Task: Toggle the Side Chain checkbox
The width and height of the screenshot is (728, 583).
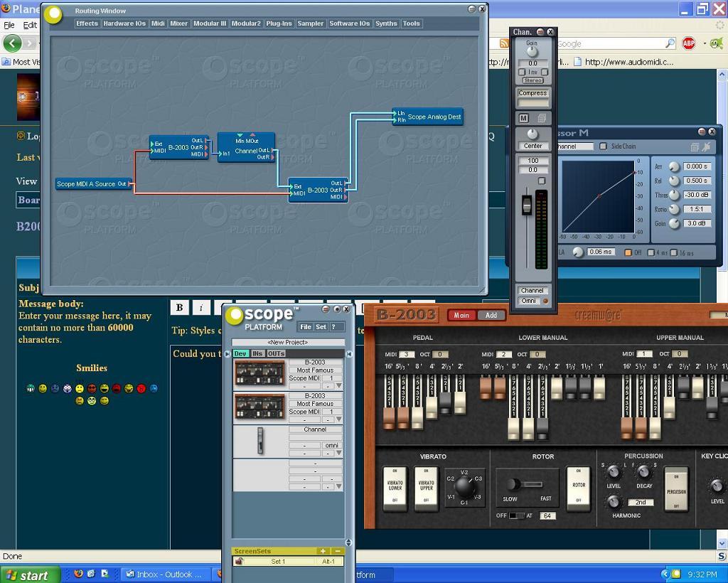Action: click(603, 146)
